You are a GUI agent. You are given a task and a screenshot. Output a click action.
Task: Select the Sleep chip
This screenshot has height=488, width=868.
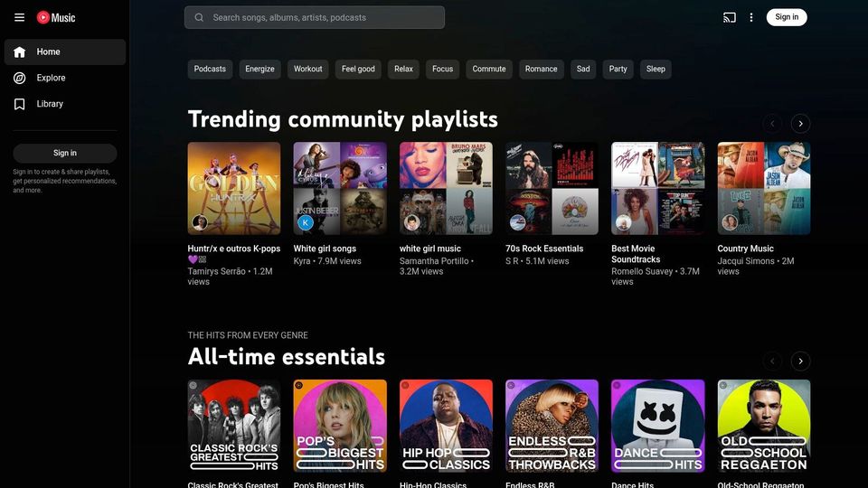tap(656, 70)
